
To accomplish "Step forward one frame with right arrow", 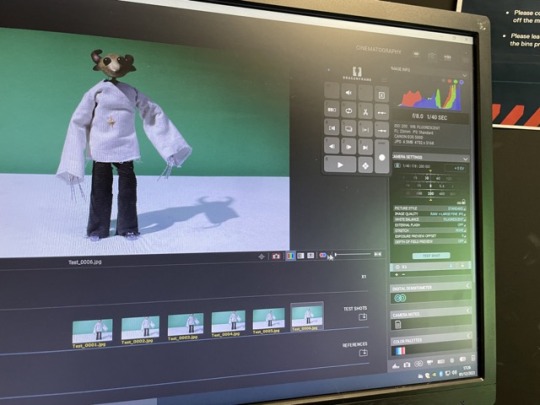I will point(349,146).
